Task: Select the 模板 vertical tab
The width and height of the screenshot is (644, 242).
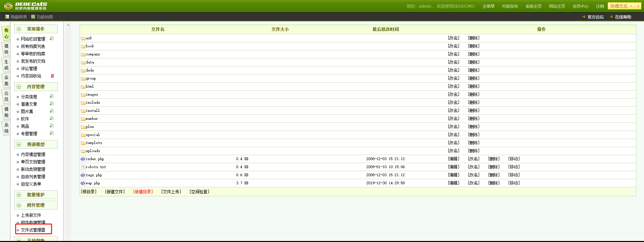Action: [6, 112]
